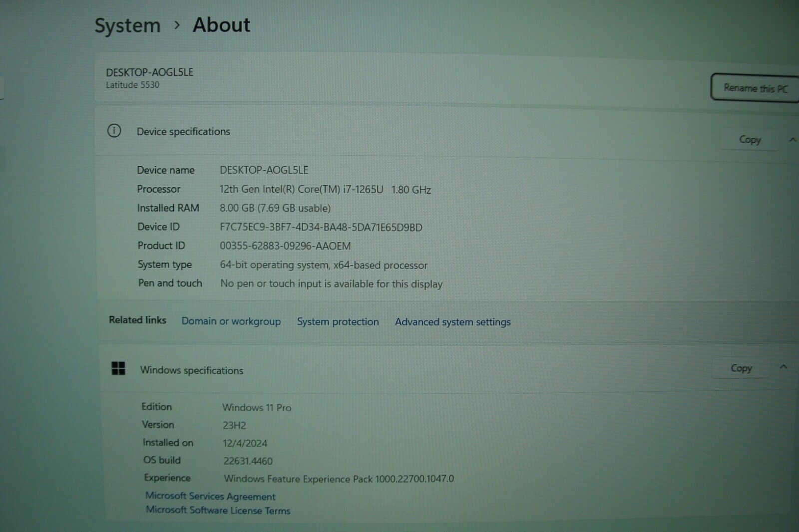This screenshot has height=532, width=799.
Task: Click the Device specifications heading
Action: [x=183, y=131]
